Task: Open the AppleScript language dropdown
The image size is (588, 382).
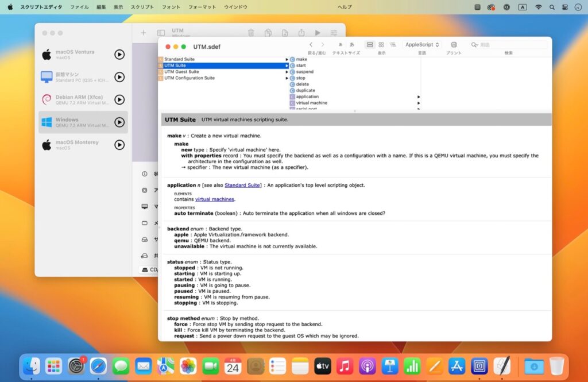Action: point(422,45)
